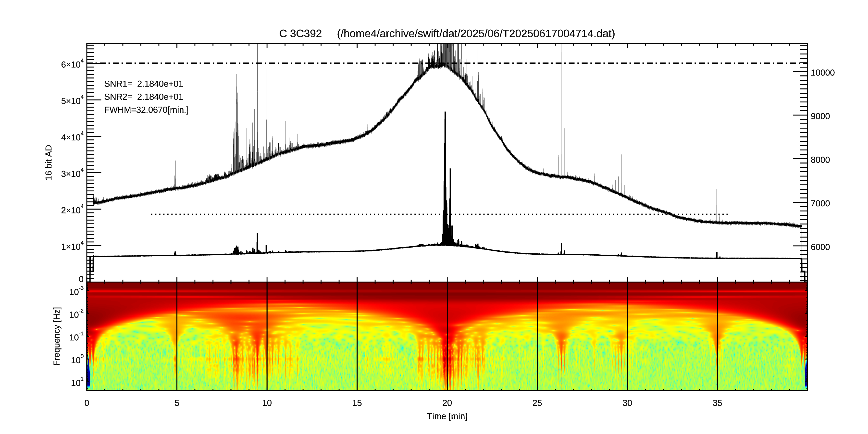Click the 6000 right axis tick label
Screen dimensions: 868x434
(820, 247)
